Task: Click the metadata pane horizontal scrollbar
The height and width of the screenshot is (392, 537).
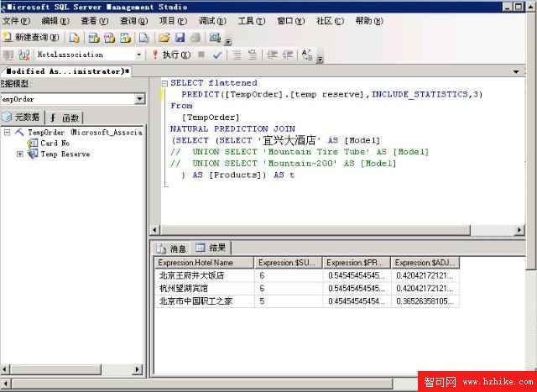Action: [x=56, y=369]
